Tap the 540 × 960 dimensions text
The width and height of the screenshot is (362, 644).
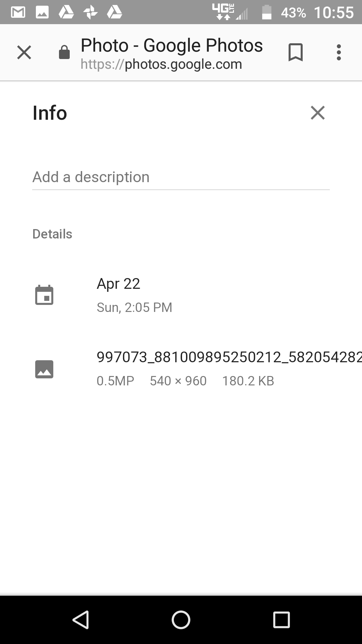178,381
